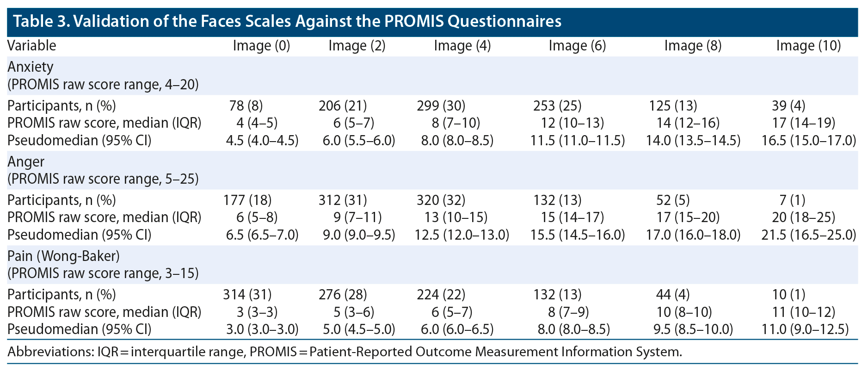This screenshot has height=372, width=868.
Task: Click the anxiety cell 299 (30)
Action: [441, 106]
